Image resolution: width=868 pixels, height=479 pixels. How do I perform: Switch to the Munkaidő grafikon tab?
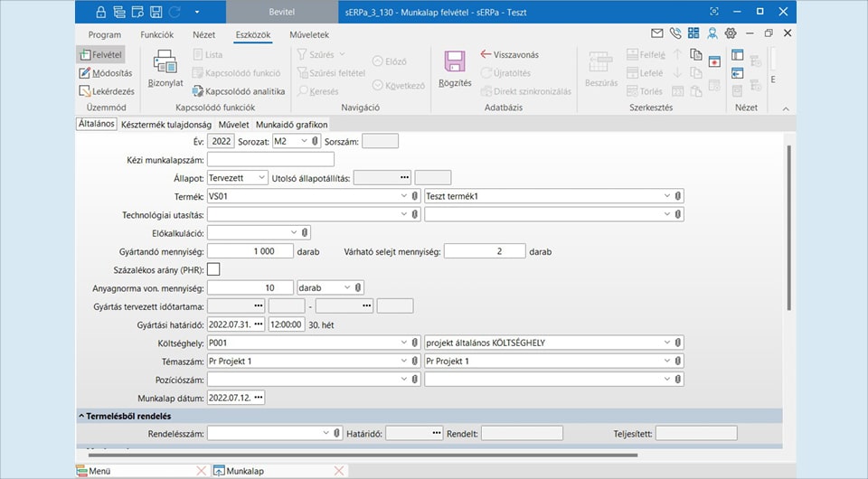click(x=291, y=125)
